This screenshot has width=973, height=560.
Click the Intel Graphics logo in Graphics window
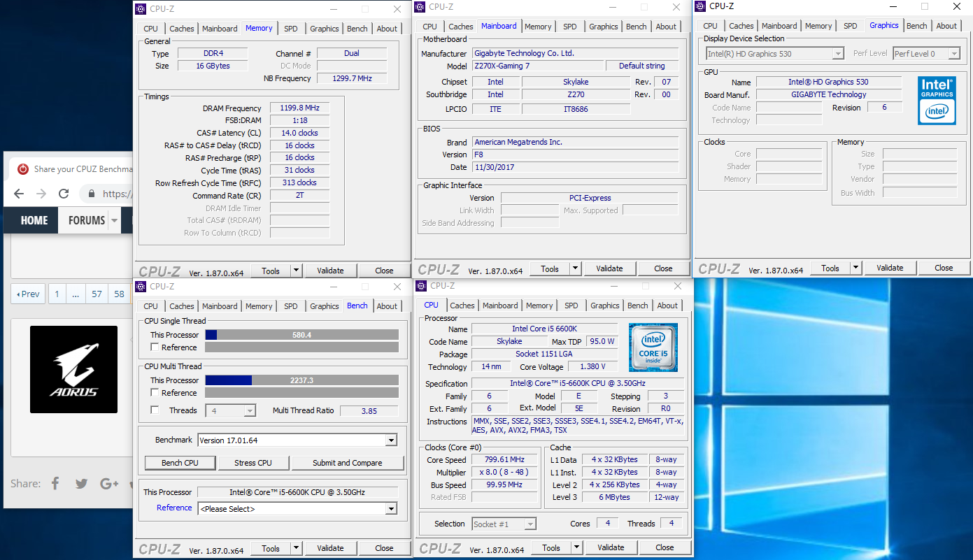coord(937,101)
